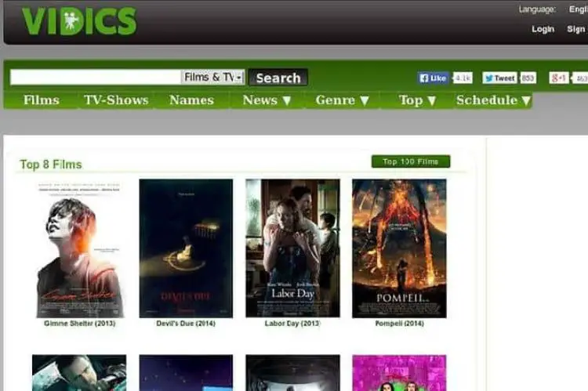Open the pink poster in second row
Screen dimensions: 588x391
[399, 373]
